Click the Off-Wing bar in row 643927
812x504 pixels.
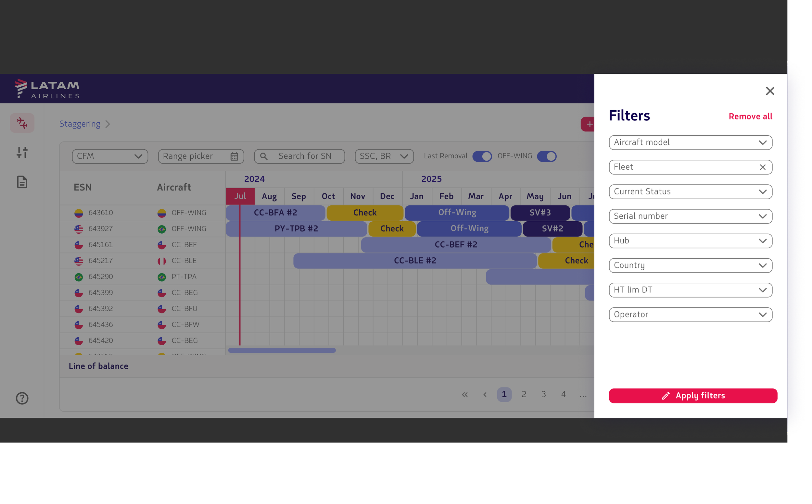[469, 229]
